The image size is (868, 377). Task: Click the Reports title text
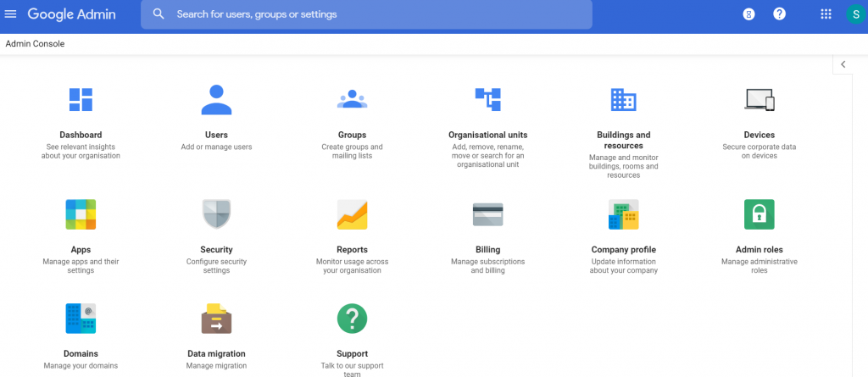click(352, 250)
